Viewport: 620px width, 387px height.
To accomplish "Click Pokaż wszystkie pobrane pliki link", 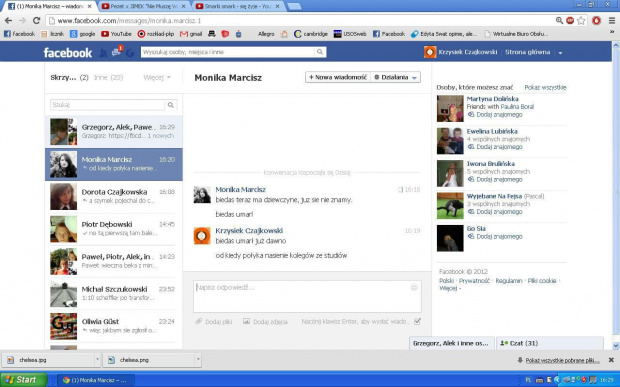I will 562,361.
